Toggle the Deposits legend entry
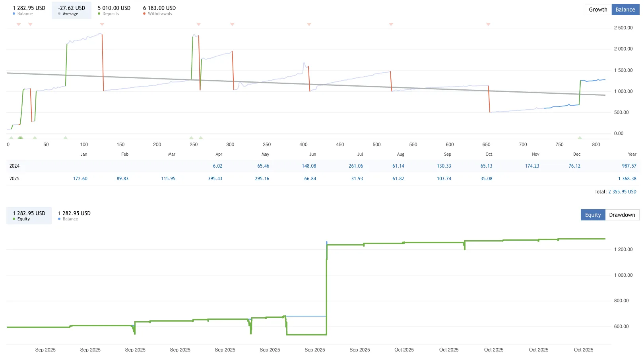Image resolution: width=644 pixels, height=361 pixels. pyautogui.click(x=108, y=13)
